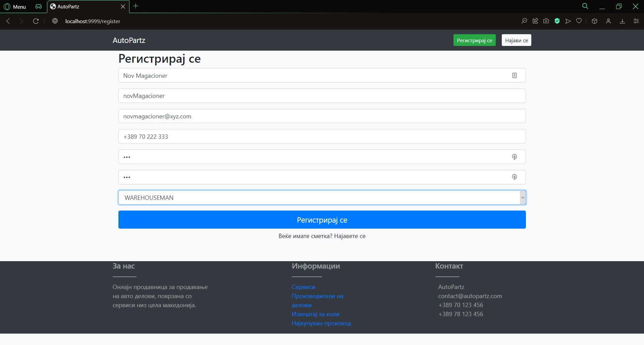Click the Opera snapshot camera icon
The image size is (644, 345).
(546, 21)
